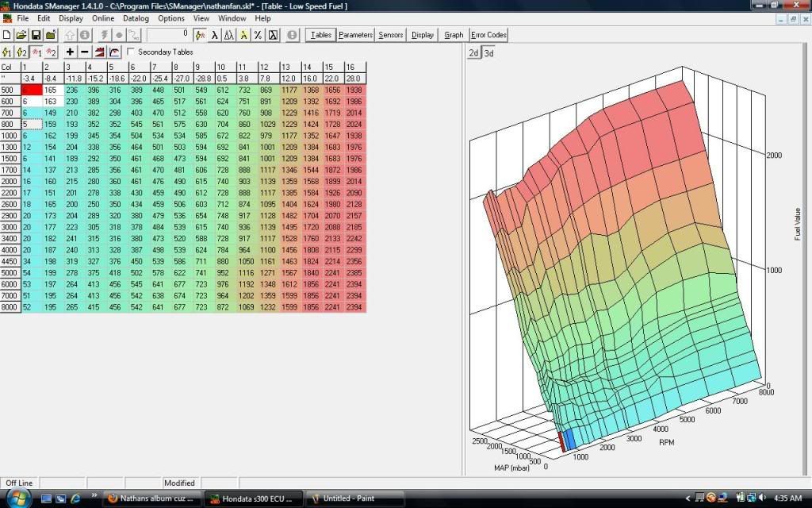Click the Error Codes button
This screenshot has width=812, height=508.
pyautogui.click(x=488, y=35)
